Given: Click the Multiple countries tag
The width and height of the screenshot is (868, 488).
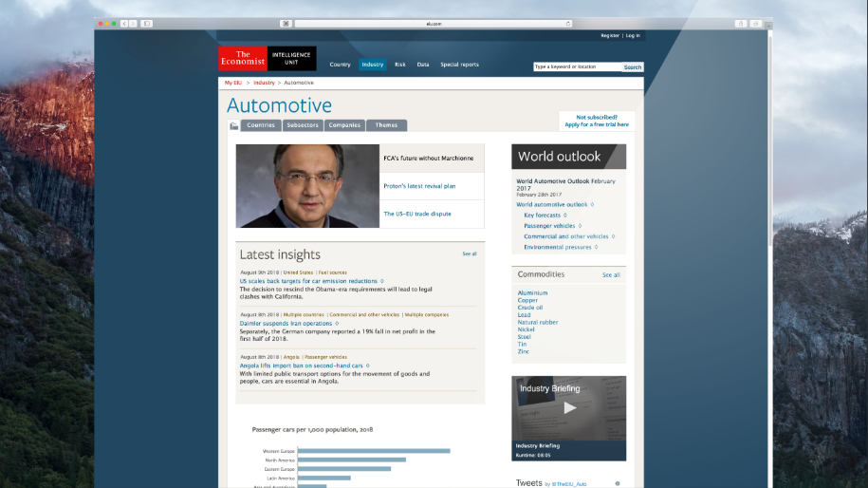Looking at the screenshot, I should (304, 314).
